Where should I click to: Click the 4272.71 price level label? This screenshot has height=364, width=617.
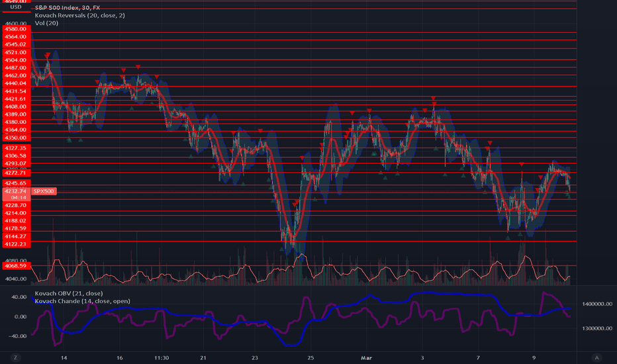pyautogui.click(x=16, y=173)
